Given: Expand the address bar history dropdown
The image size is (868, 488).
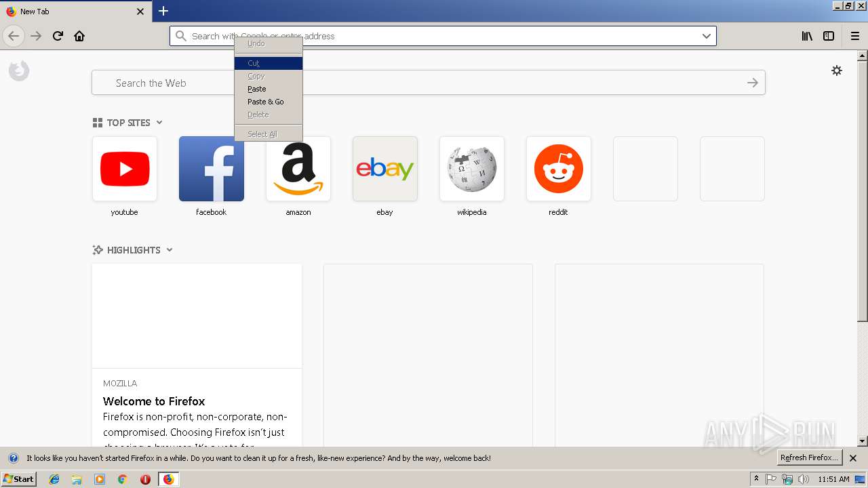Looking at the screenshot, I should point(706,36).
